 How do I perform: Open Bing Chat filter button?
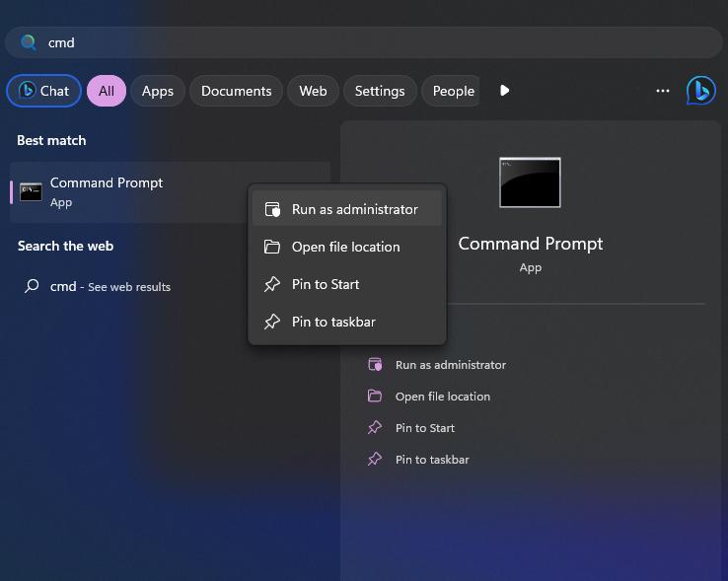(43, 91)
